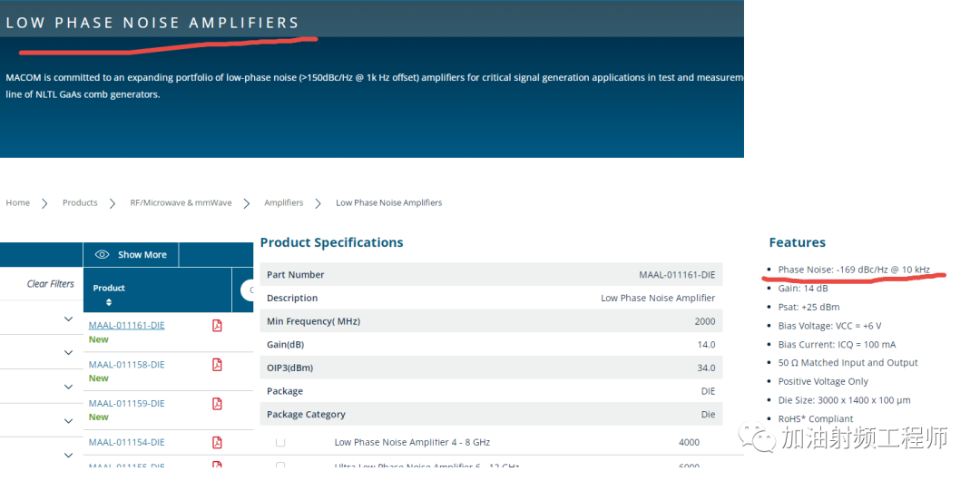This screenshot has height=481, width=980.
Task: Open RF/Microwave & mmWave breadcrumb
Action: pos(181,203)
